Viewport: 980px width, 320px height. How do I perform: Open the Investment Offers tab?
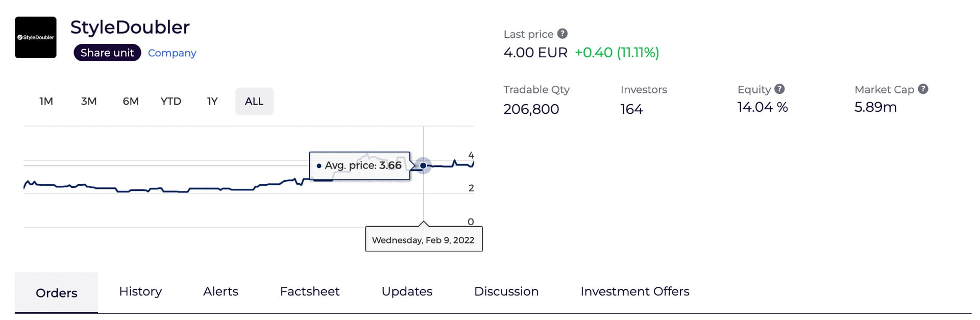point(635,291)
